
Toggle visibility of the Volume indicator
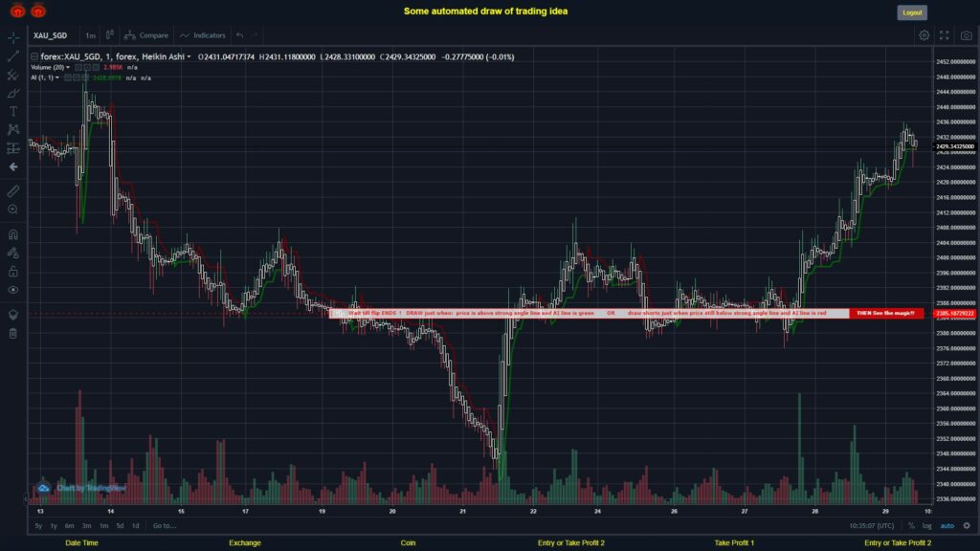pyautogui.click(x=78, y=68)
